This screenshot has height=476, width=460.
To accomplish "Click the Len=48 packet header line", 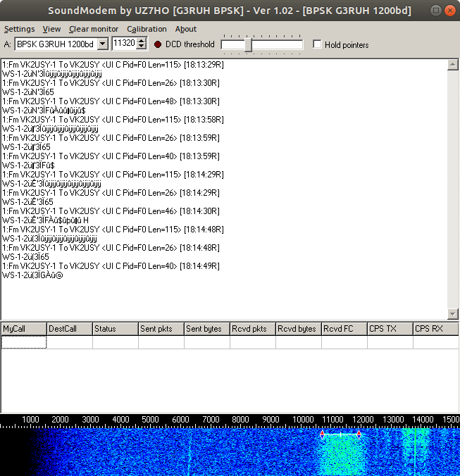I will [x=111, y=101].
